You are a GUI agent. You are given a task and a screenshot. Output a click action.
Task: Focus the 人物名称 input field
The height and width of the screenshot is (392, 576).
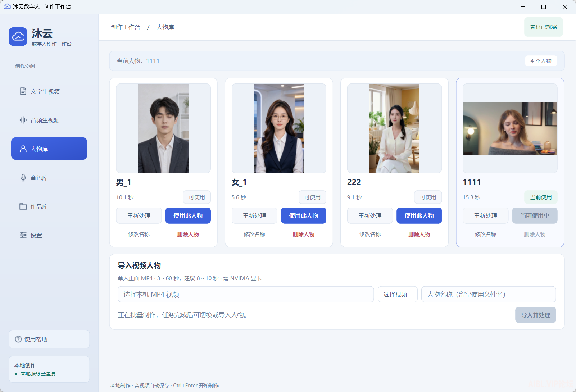tap(489, 294)
